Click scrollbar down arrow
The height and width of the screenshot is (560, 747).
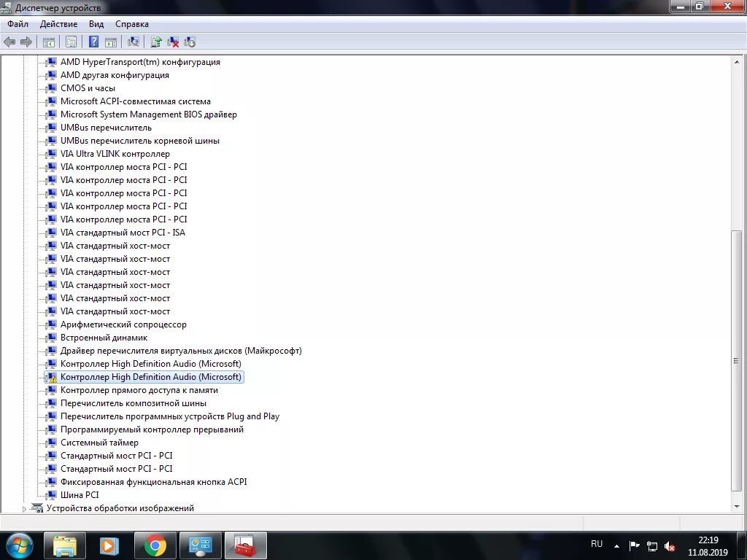(x=737, y=507)
